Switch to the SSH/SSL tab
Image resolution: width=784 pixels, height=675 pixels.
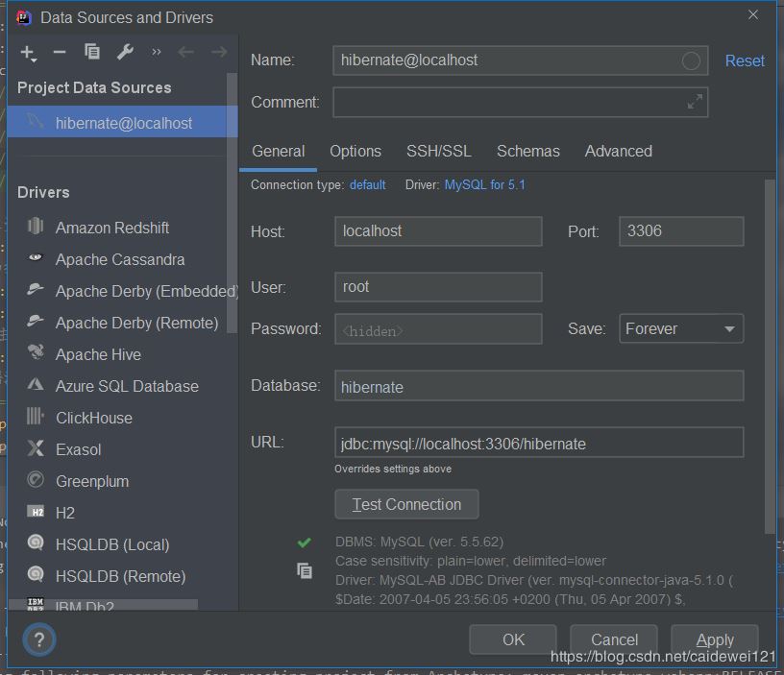pos(438,151)
